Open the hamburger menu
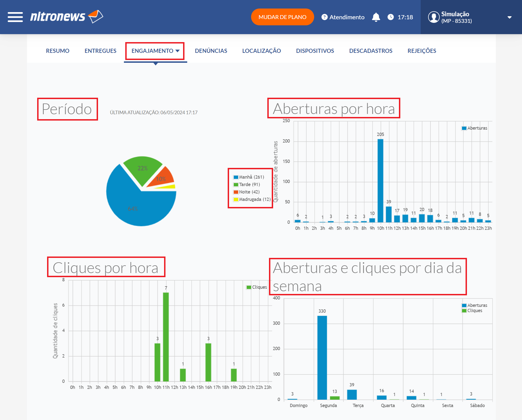The height and width of the screenshot is (420, 522). point(15,17)
